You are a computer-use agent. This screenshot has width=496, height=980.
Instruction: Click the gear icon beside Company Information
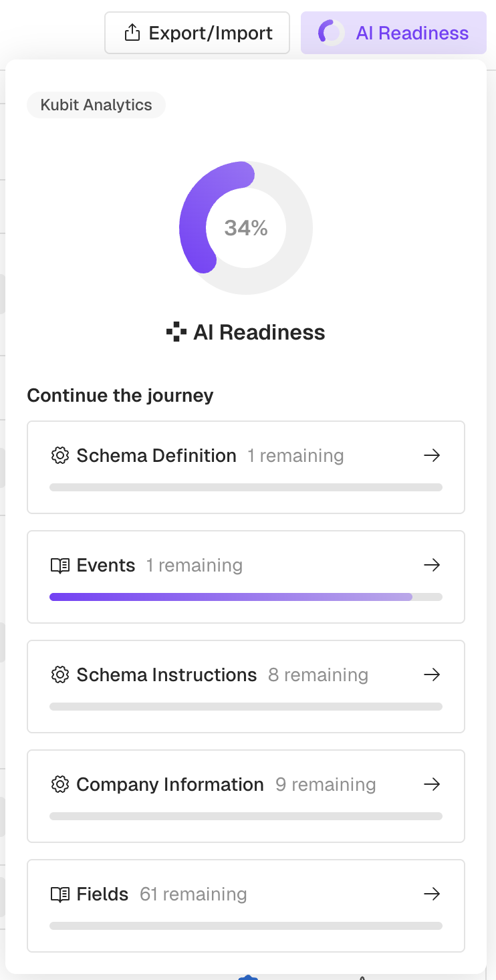[x=60, y=785]
